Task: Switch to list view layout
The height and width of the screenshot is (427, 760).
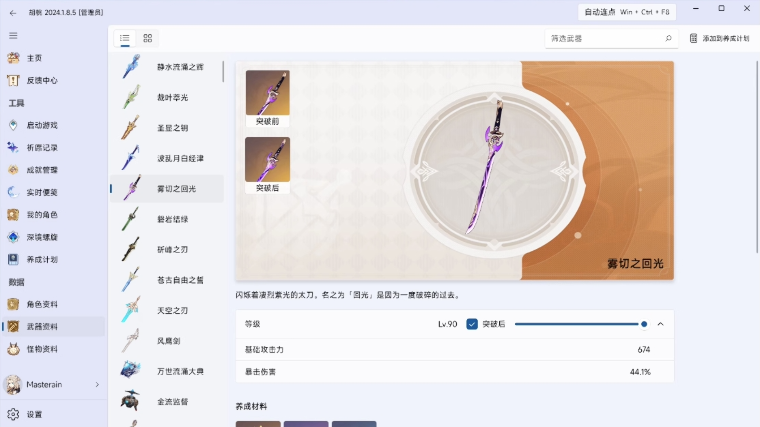Action: [125, 38]
